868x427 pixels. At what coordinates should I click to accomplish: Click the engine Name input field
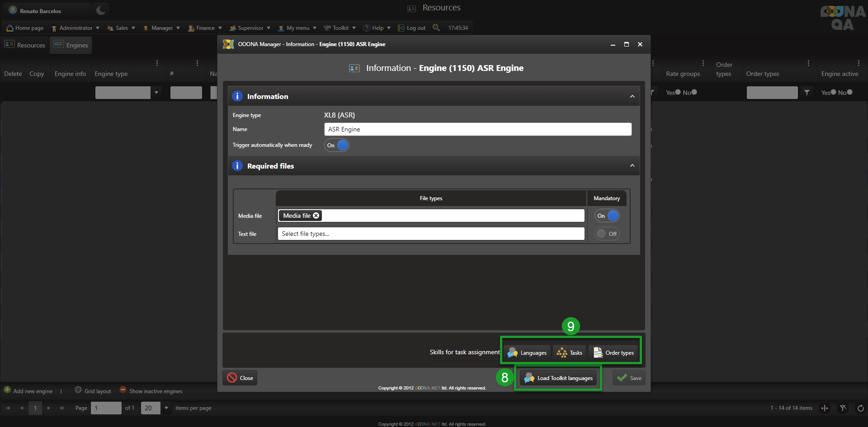(x=477, y=129)
